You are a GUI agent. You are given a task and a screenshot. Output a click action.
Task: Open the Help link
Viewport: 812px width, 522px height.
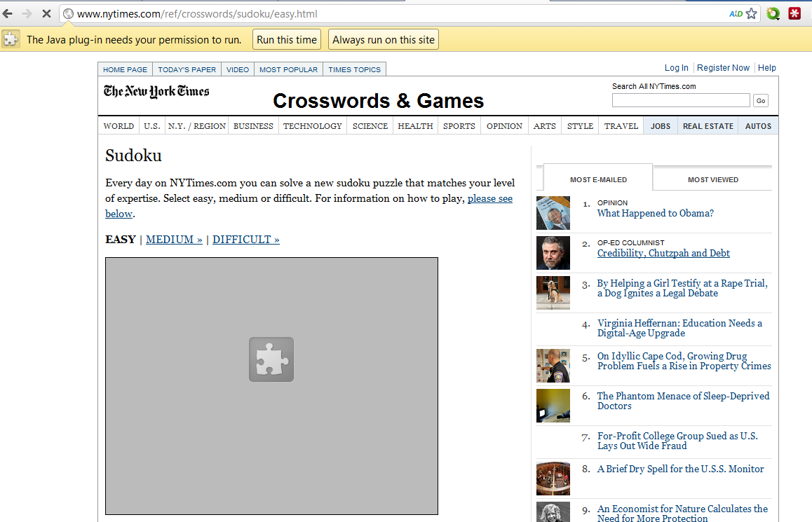click(x=767, y=68)
